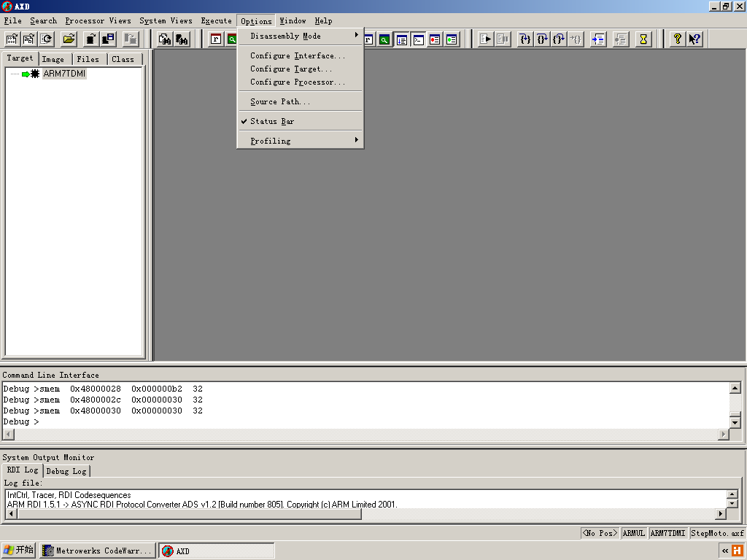Open the Windows Start button
The image size is (747, 560).
18,551
